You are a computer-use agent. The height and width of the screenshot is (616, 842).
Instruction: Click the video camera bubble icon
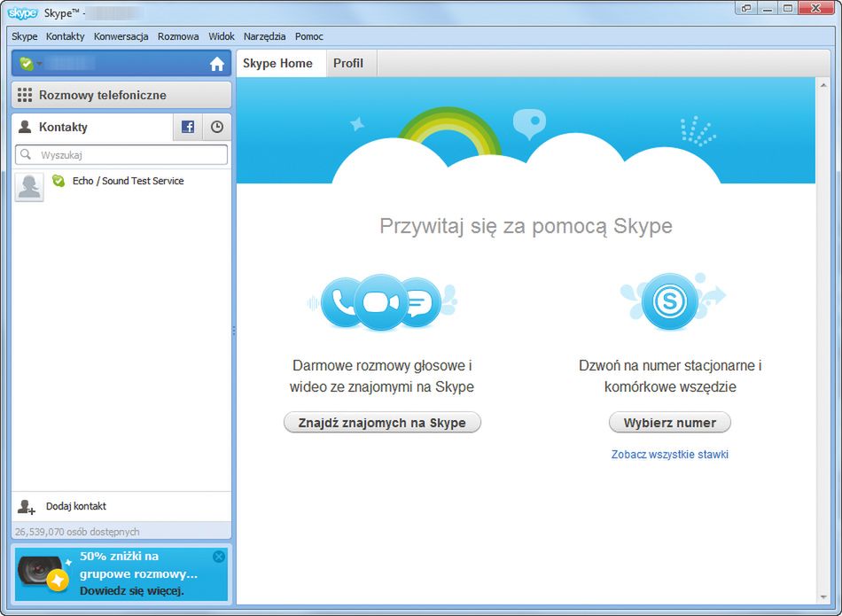381,302
